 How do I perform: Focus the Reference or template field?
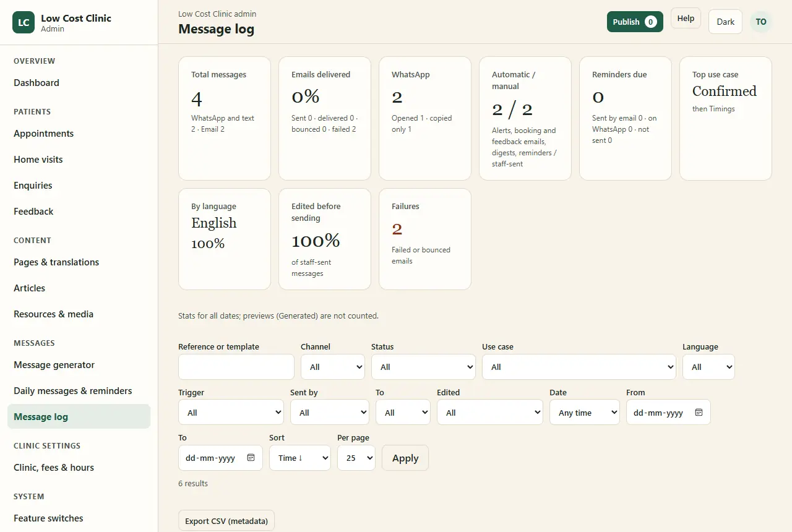click(x=236, y=367)
